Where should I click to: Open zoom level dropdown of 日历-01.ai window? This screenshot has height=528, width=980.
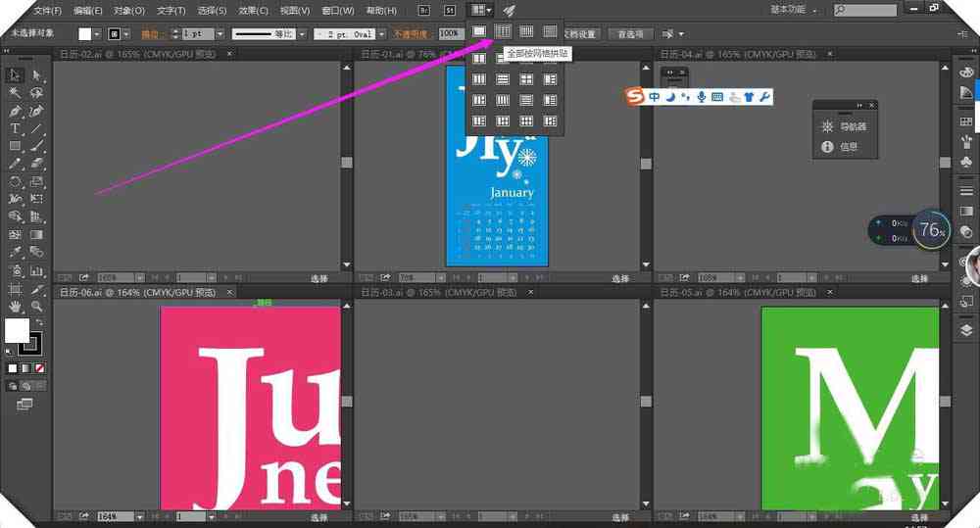(x=441, y=277)
